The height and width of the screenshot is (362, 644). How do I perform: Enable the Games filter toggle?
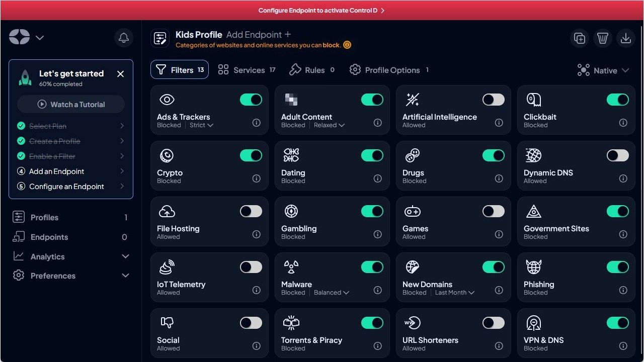(x=494, y=211)
